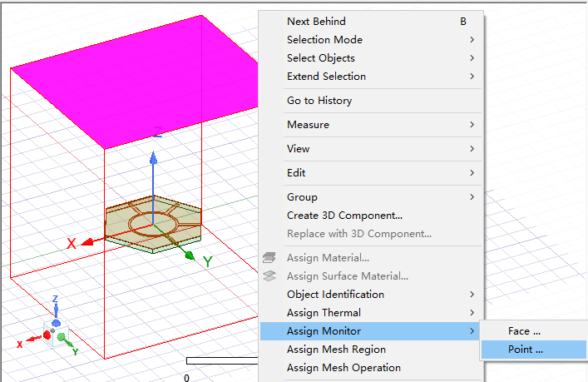588x382 pixels.
Task: Click the green Y axis arrowhead
Action: click(x=190, y=254)
